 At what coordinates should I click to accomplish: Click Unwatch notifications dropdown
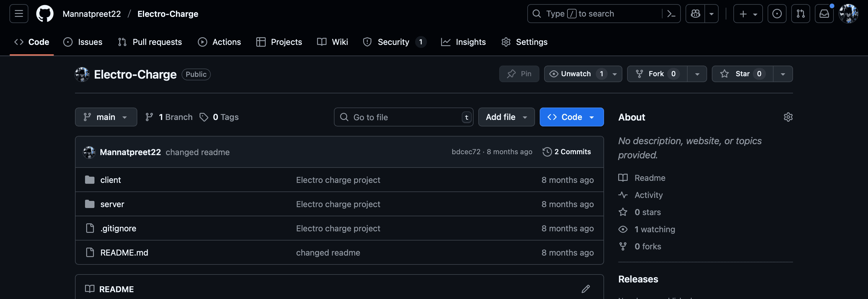(583, 74)
